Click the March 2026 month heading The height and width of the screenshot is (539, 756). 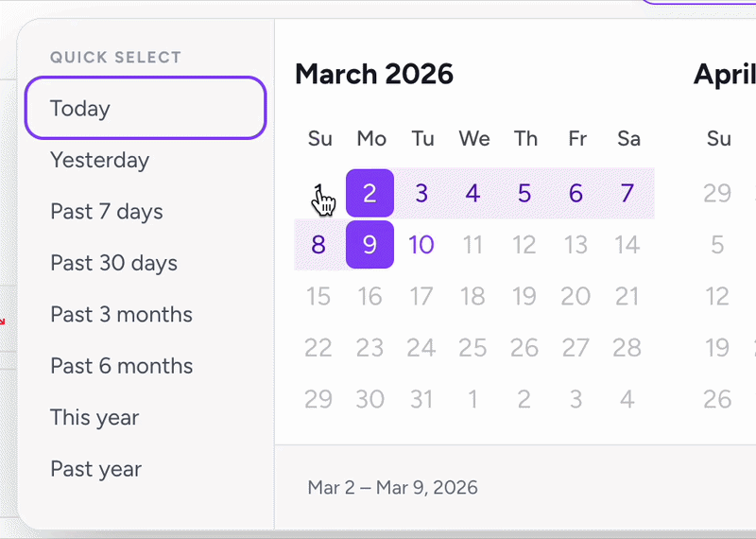coord(374,75)
